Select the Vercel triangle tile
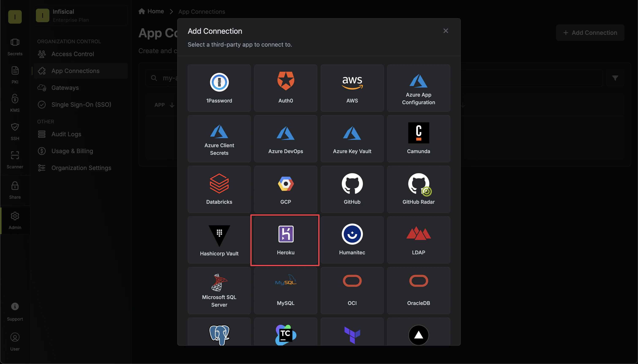 click(x=418, y=332)
